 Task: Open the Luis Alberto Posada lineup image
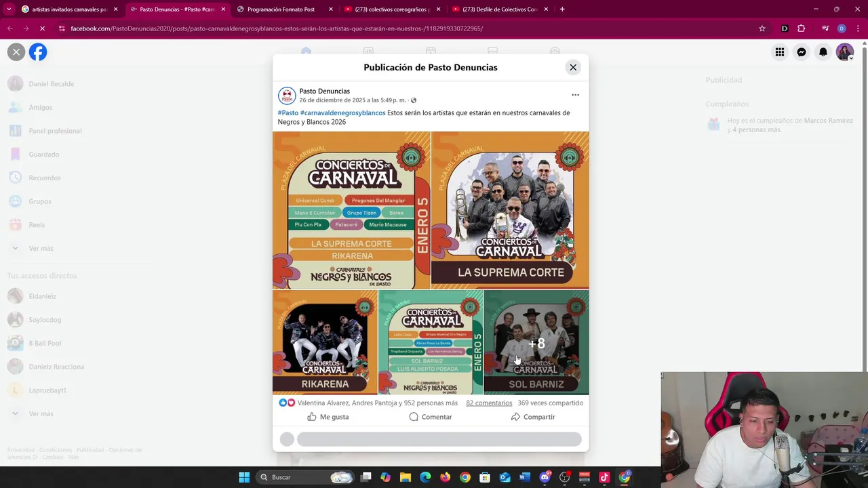pyautogui.click(x=431, y=342)
